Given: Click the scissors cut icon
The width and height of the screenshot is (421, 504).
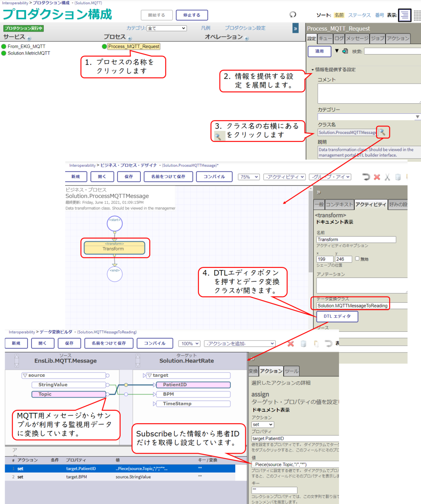Looking at the screenshot, I should point(387,177).
